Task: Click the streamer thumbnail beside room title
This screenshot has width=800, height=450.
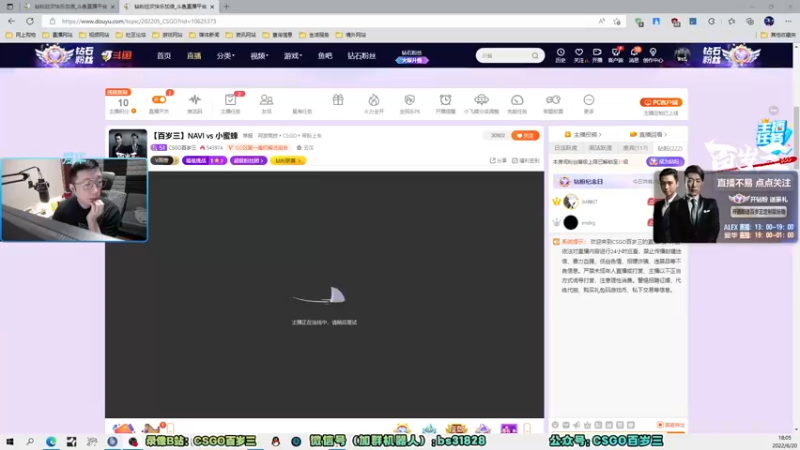Action: tap(128, 144)
